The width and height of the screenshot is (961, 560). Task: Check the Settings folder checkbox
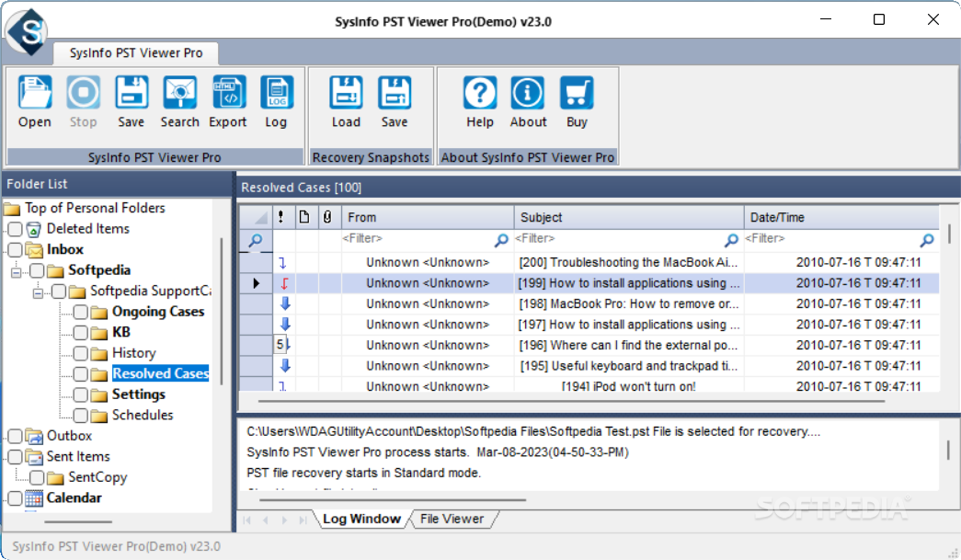tap(80, 395)
